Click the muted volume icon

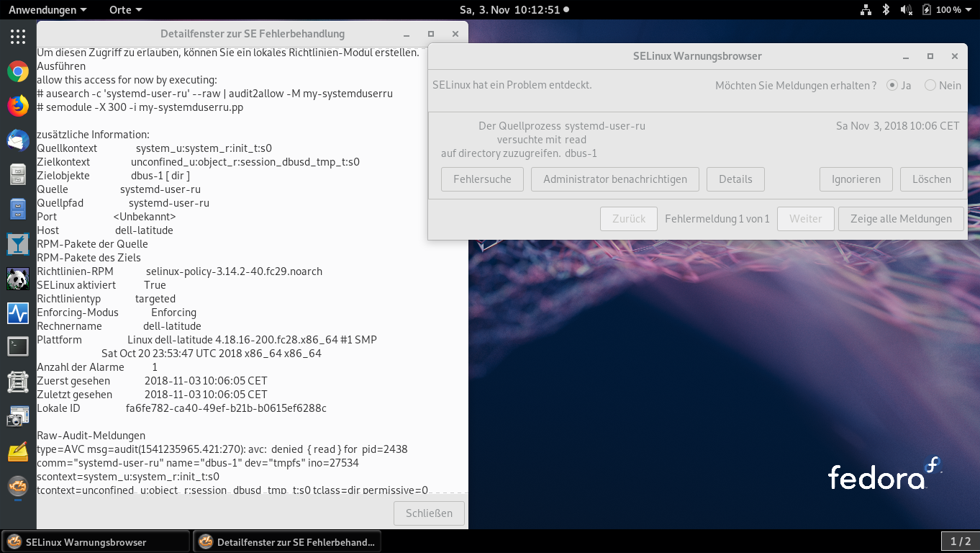(907, 10)
